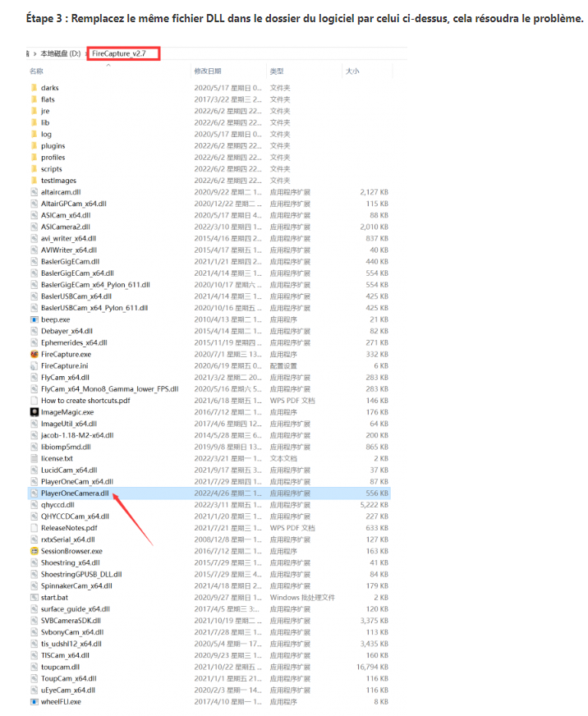
Task: Click the FireCapture_v2.7 breadcrumb
Action: 119,53
